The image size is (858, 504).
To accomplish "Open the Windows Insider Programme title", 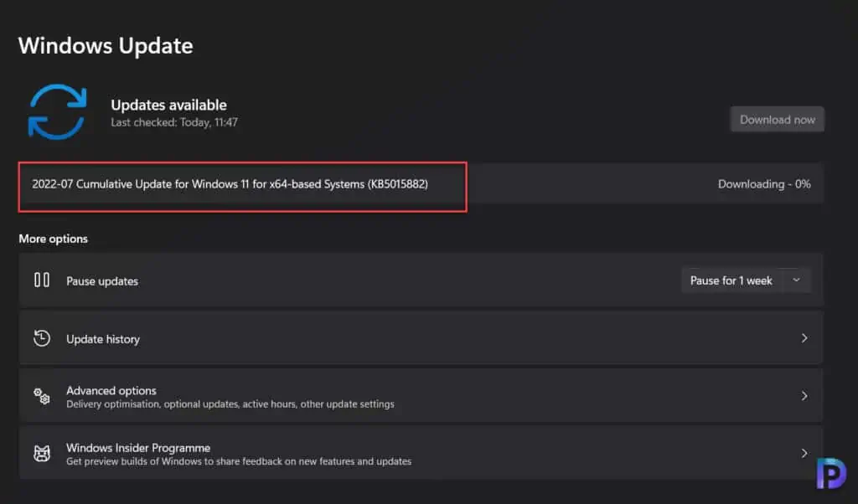I will (x=138, y=448).
